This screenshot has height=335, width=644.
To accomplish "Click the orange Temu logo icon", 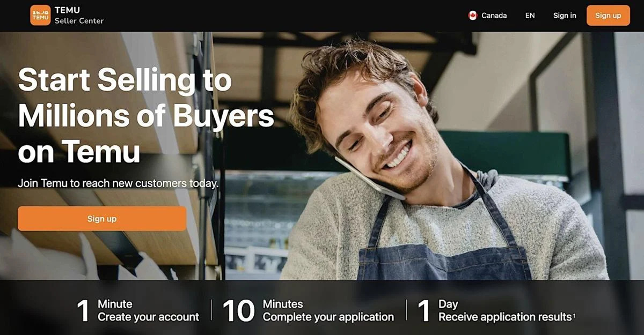I will [x=40, y=15].
